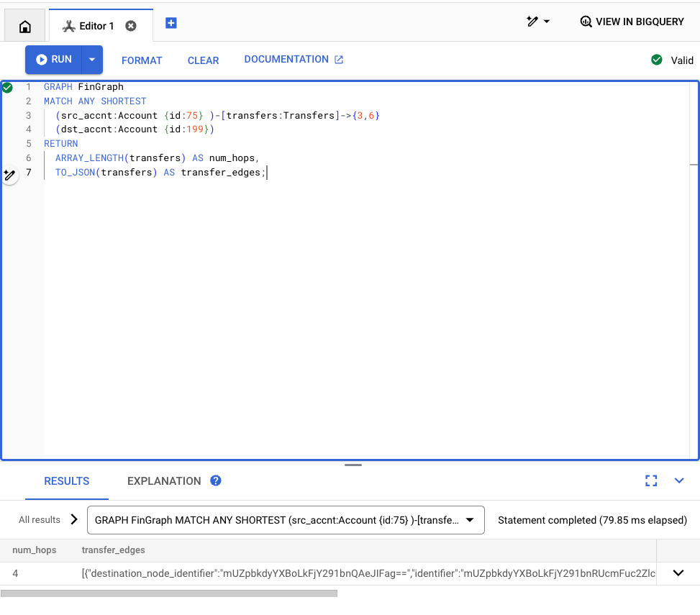Open the Documentation link
The width and height of the screenshot is (700, 615).
pos(294,60)
